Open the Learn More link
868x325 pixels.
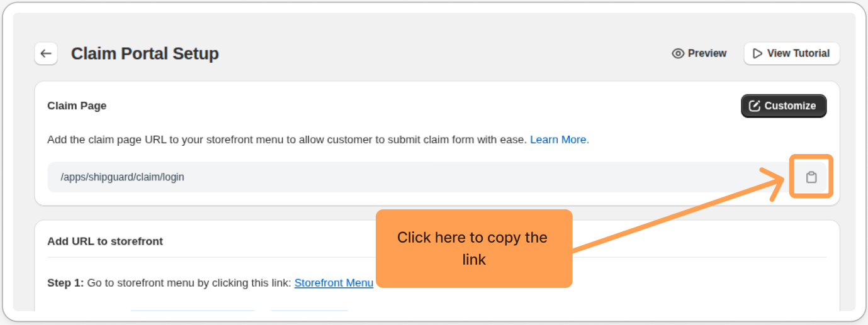click(559, 140)
